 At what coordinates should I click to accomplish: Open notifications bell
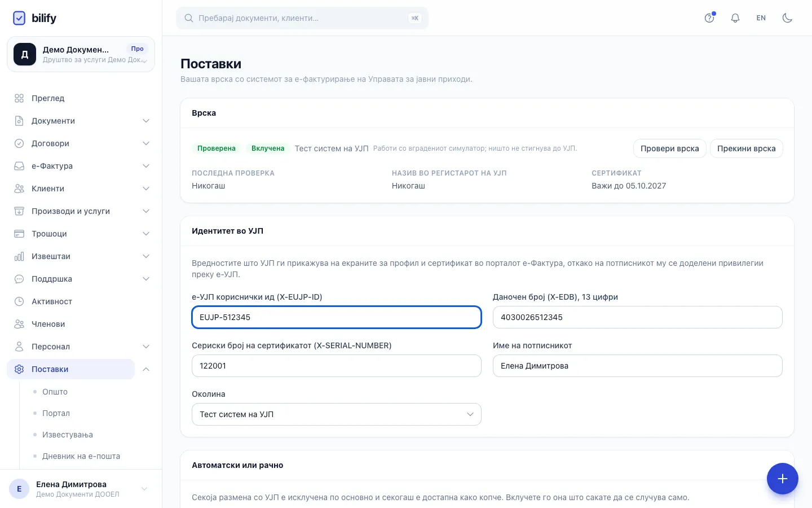[735, 18]
